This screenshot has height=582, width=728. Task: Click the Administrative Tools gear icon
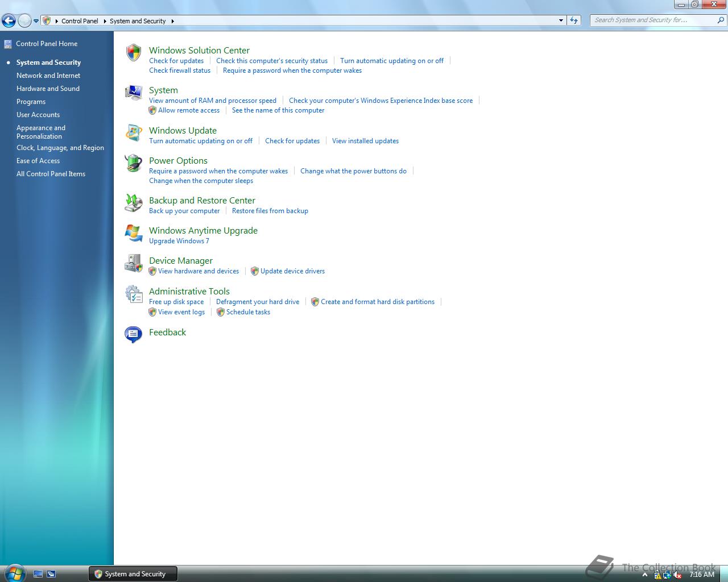pyautogui.click(x=133, y=294)
